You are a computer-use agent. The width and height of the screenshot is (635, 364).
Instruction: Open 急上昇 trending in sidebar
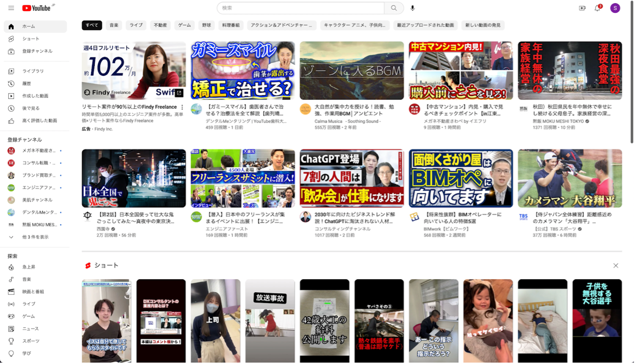[29, 267]
